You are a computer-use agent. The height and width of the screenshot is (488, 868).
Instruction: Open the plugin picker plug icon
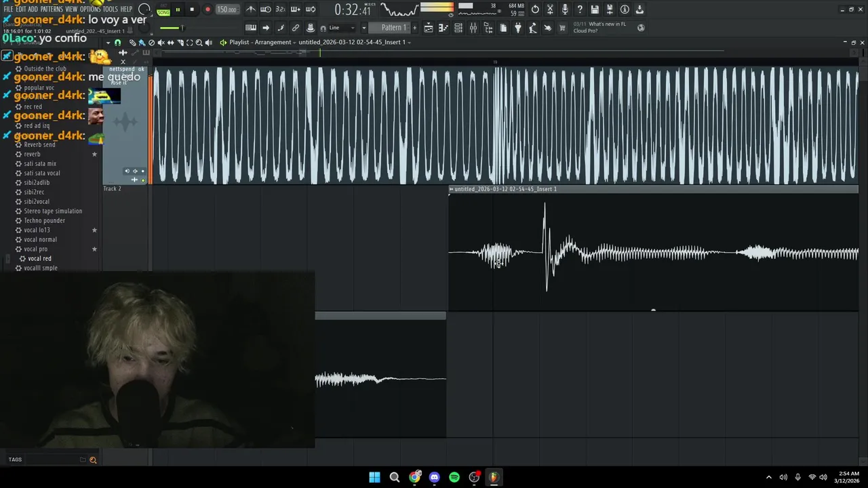pos(518,28)
